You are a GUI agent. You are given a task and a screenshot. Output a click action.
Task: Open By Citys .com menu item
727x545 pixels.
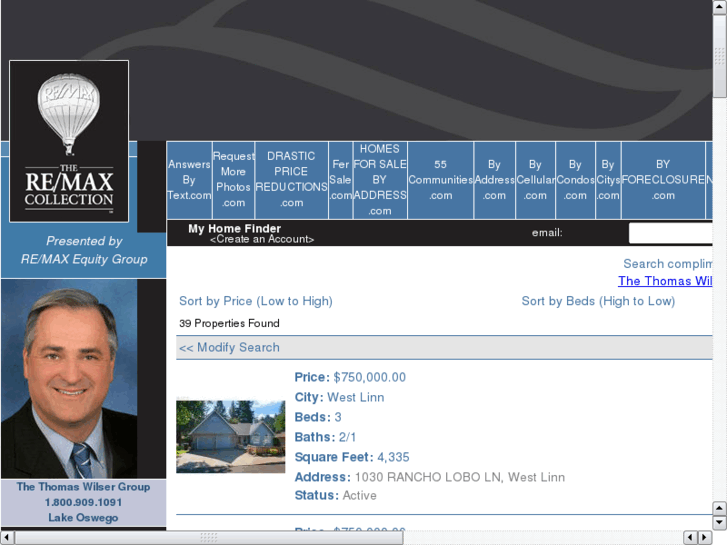pos(608,180)
